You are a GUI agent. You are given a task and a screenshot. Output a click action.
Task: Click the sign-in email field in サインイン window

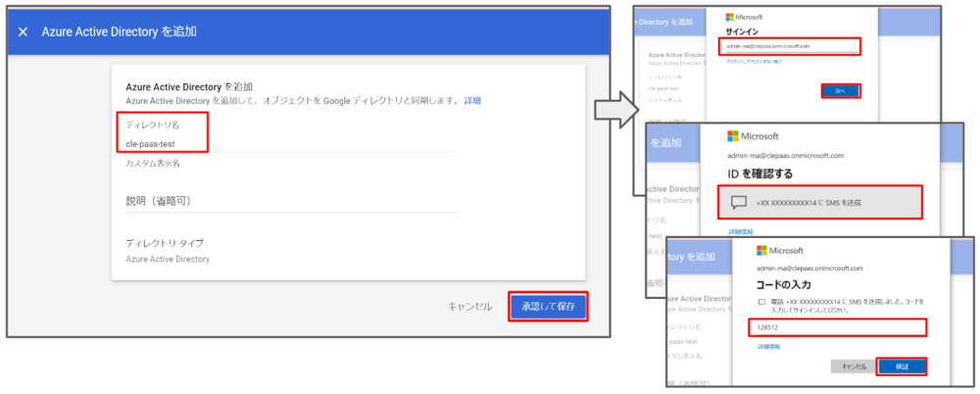pyautogui.click(x=789, y=46)
